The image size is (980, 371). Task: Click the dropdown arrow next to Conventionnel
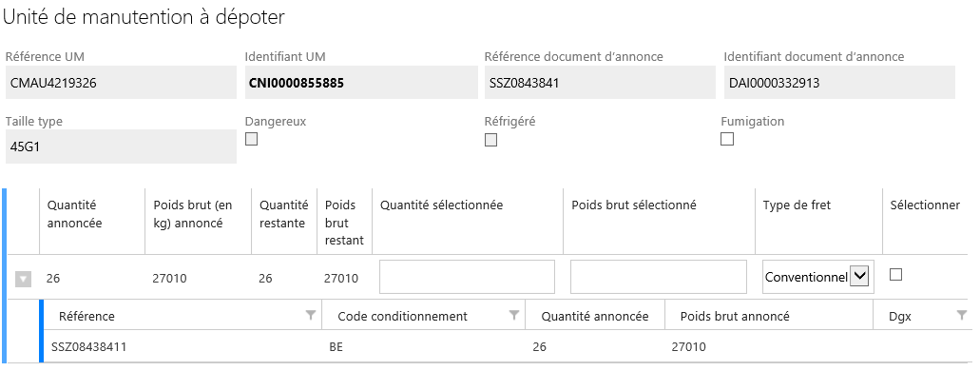[860, 276]
